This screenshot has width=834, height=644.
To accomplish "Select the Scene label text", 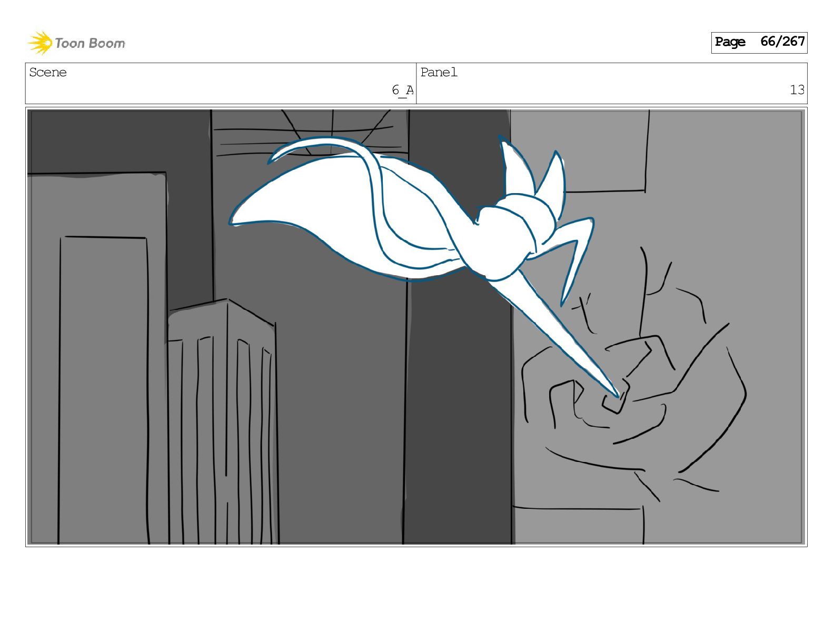I will [48, 73].
